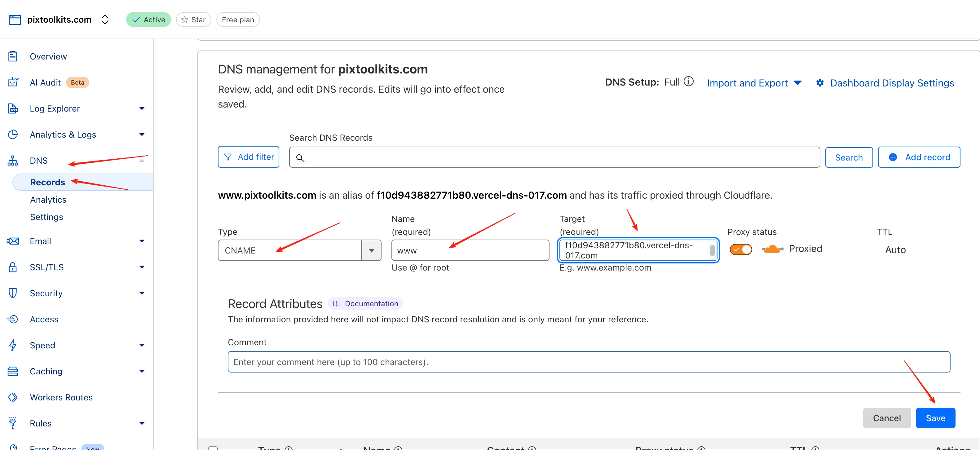Click the funnel icon in Add filter
The image size is (980, 450).
(228, 157)
